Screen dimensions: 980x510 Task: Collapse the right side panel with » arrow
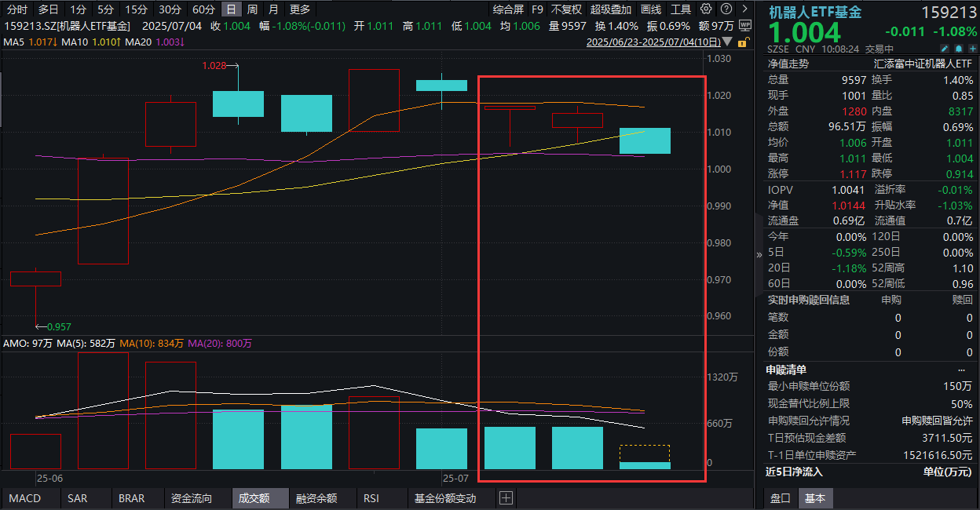[759, 255]
